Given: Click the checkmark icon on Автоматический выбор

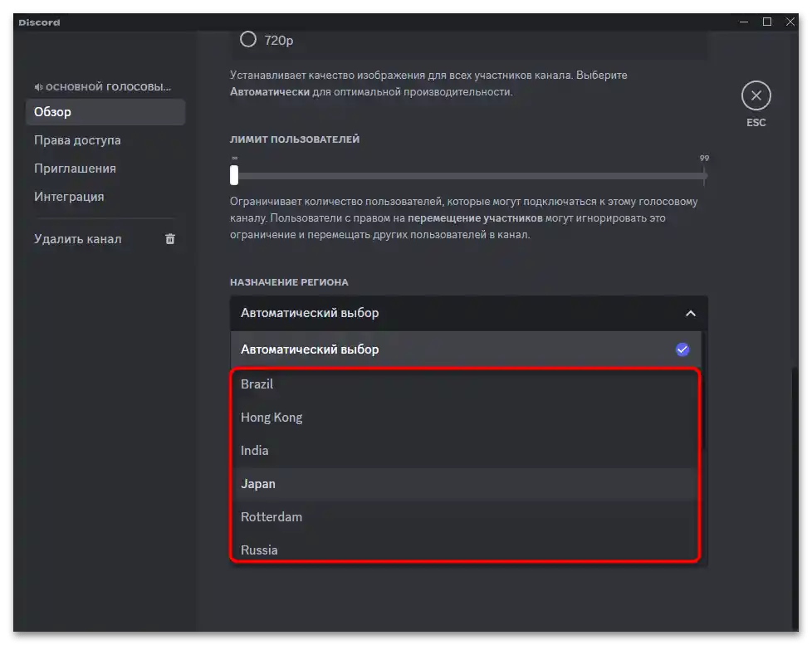Looking at the screenshot, I should pos(682,349).
